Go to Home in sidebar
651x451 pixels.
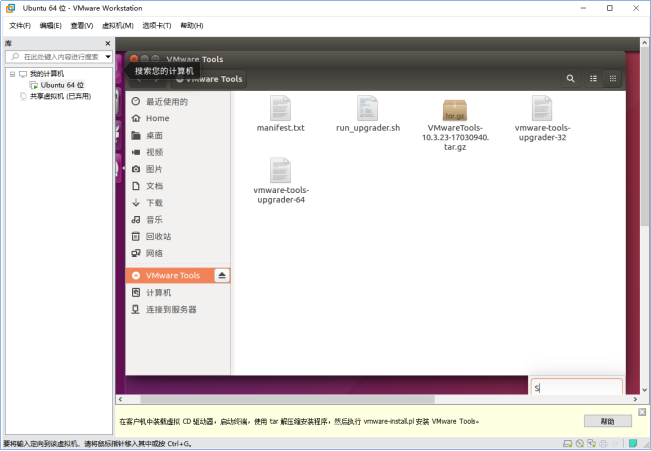tap(178, 118)
